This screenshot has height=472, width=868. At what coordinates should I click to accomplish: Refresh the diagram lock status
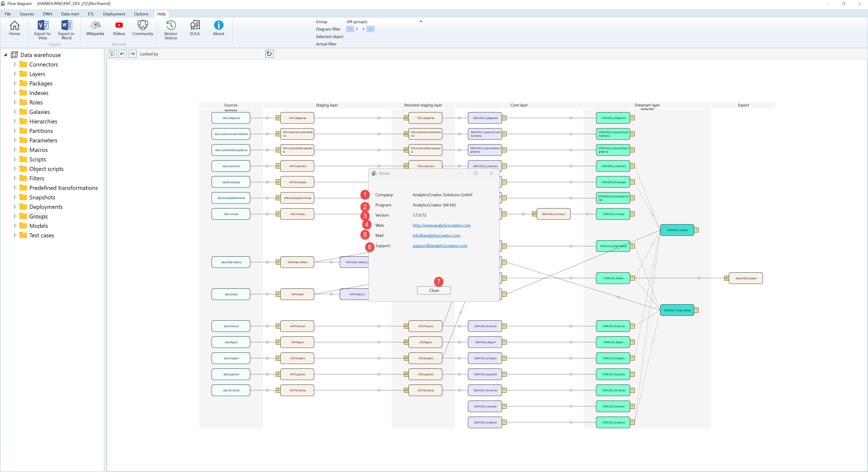coord(269,54)
